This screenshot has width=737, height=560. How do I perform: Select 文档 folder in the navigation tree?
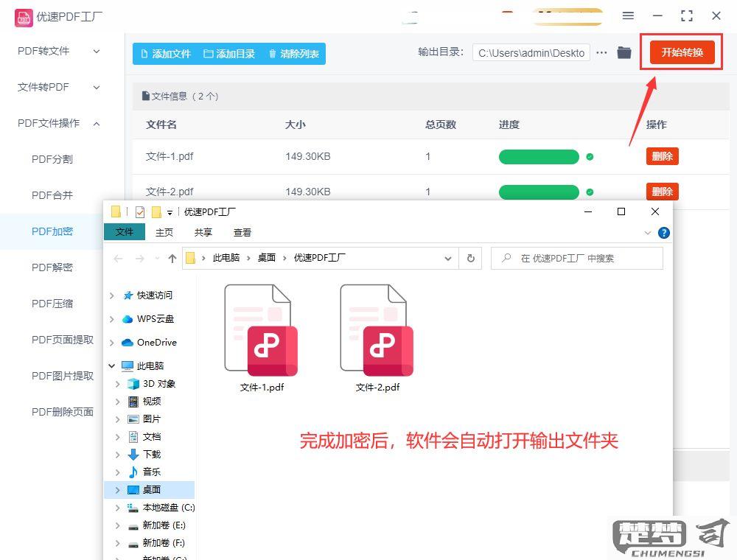151,437
